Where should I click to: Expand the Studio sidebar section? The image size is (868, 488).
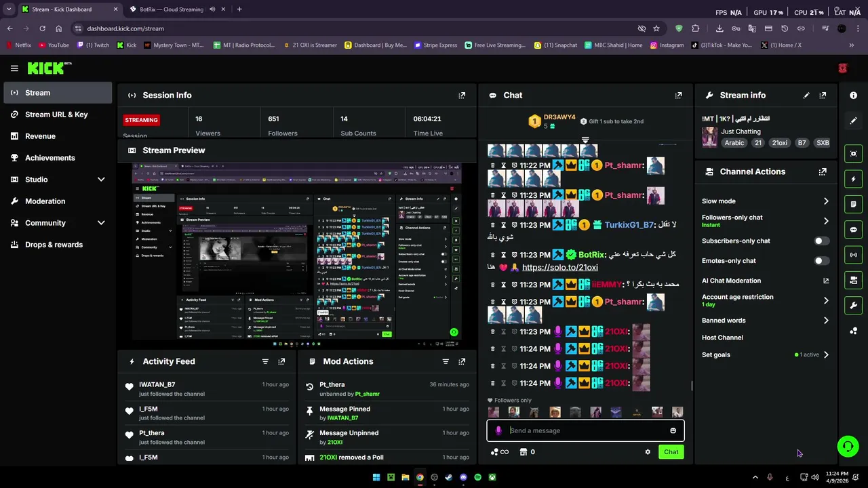pos(101,180)
